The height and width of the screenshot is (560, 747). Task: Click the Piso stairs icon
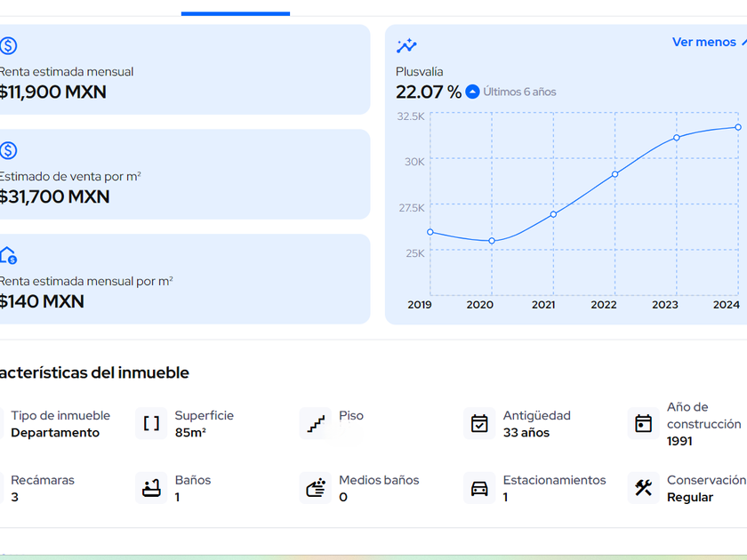click(x=316, y=424)
